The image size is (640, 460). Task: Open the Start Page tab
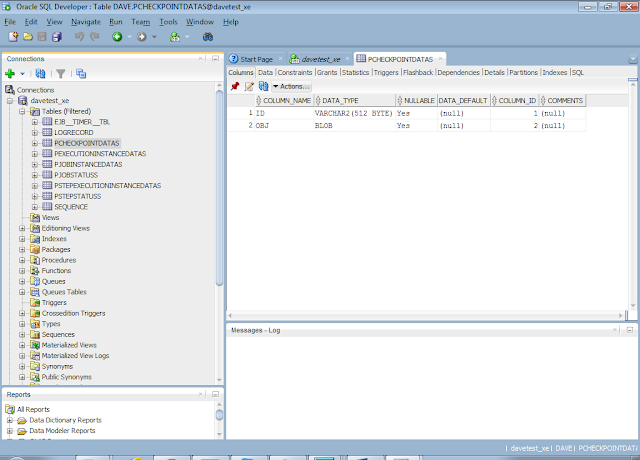pos(255,59)
